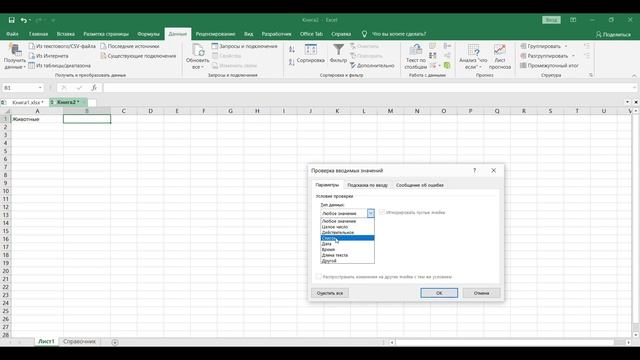
Task: Click the Обновить все icon
Action: pos(198,50)
